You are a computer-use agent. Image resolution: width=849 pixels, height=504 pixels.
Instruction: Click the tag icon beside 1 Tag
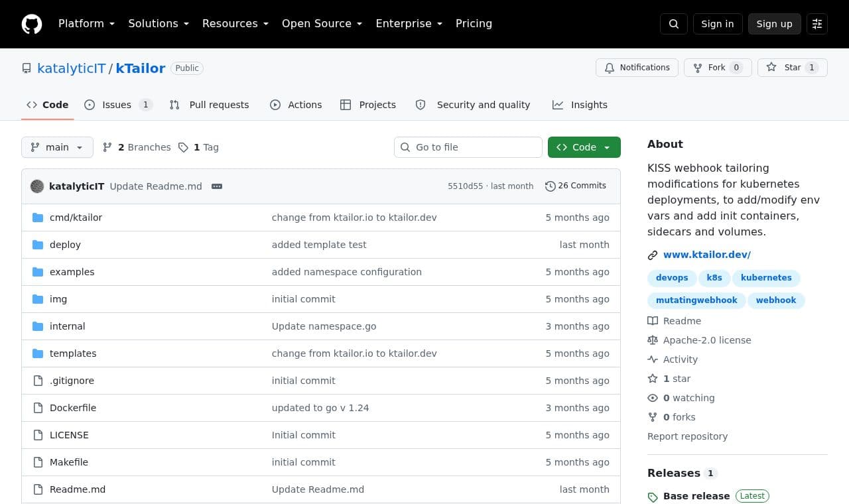point(183,147)
